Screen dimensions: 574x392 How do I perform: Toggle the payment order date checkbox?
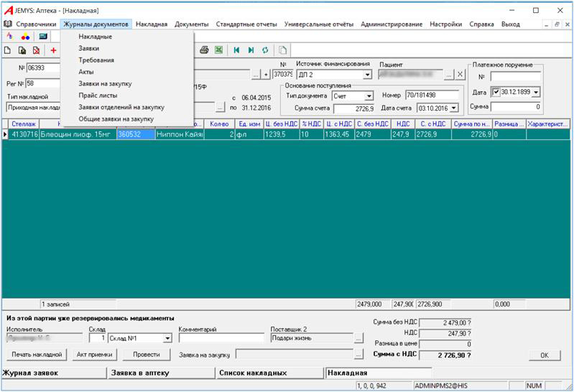[x=495, y=92]
